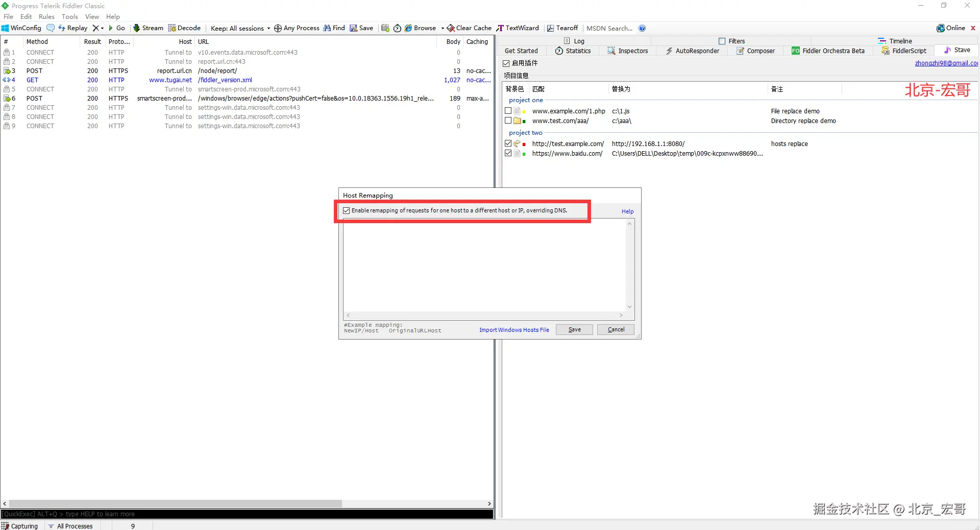Save the Host Remapping settings
Image resolution: width=980 pixels, height=530 pixels.
pos(574,330)
